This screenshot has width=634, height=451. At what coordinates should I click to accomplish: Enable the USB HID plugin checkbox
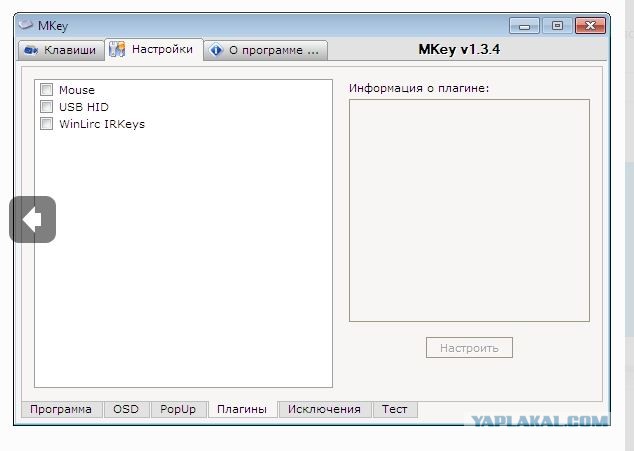coord(46,106)
